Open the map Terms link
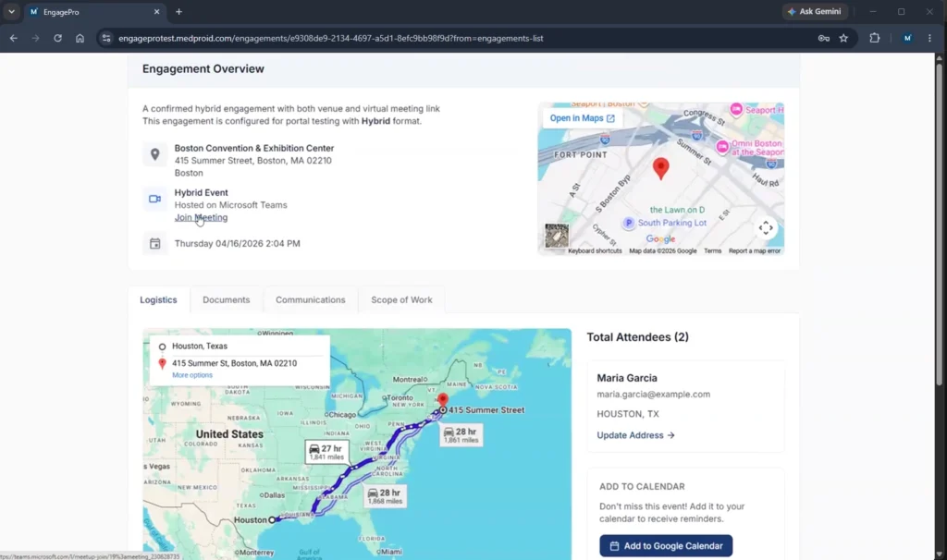Image resolution: width=947 pixels, height=560 pixels. pyautogui.click(x=712, y=251)
